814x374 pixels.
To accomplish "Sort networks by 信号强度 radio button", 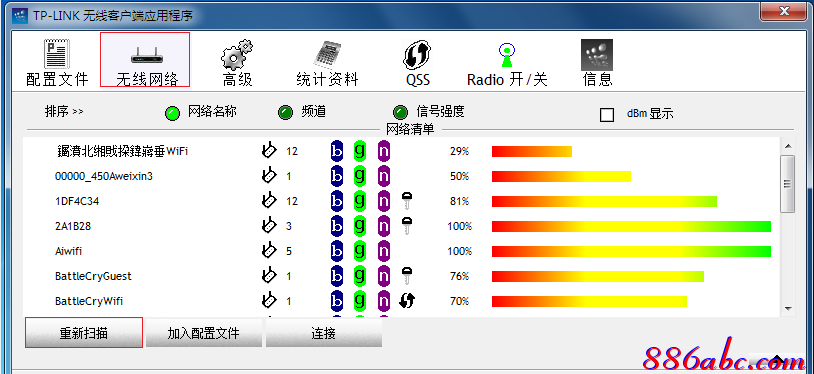I will pos(400,113).
